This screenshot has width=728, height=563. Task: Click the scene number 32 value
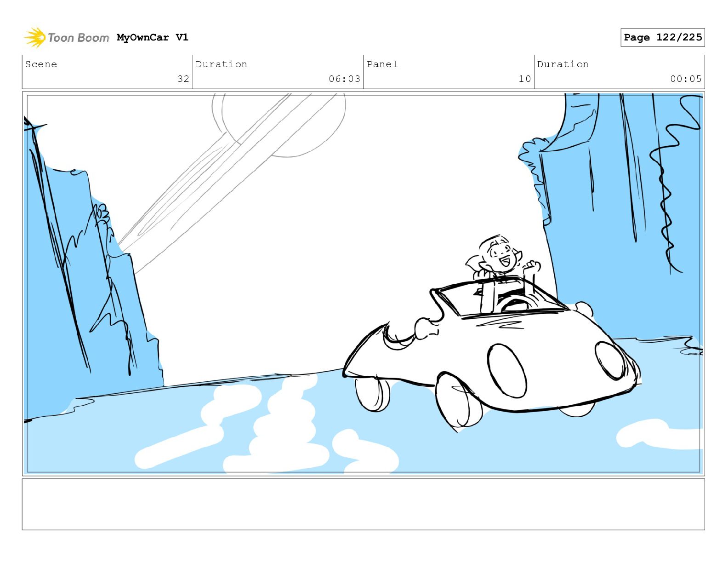pyautogui.click(x=183, y=79)
